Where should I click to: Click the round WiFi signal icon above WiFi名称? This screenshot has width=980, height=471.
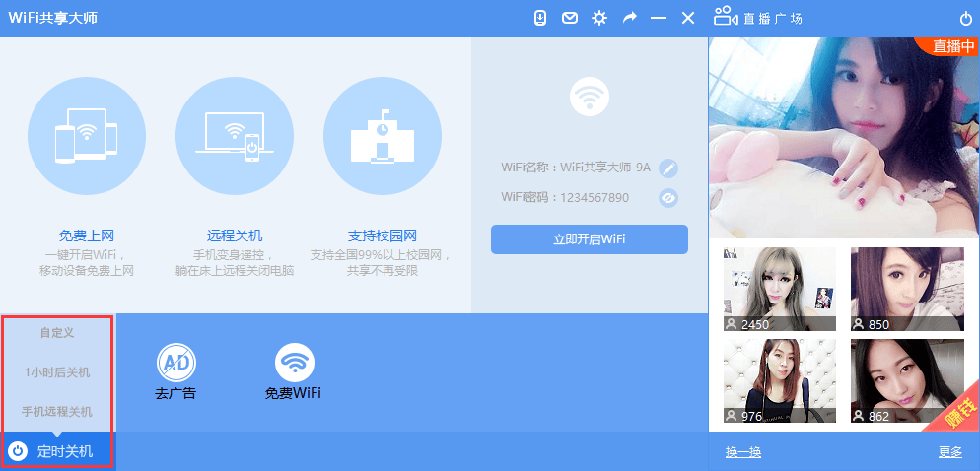tap(590, 97)
